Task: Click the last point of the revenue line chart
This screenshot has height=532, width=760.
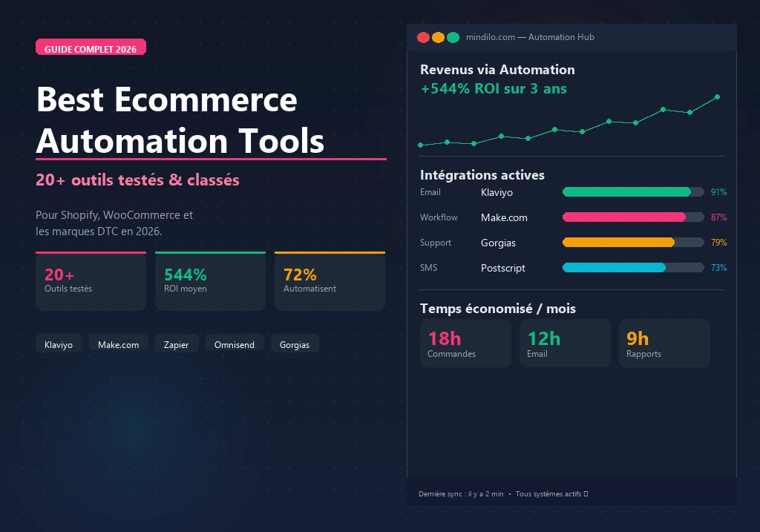Action: click(x=718, y=97)
